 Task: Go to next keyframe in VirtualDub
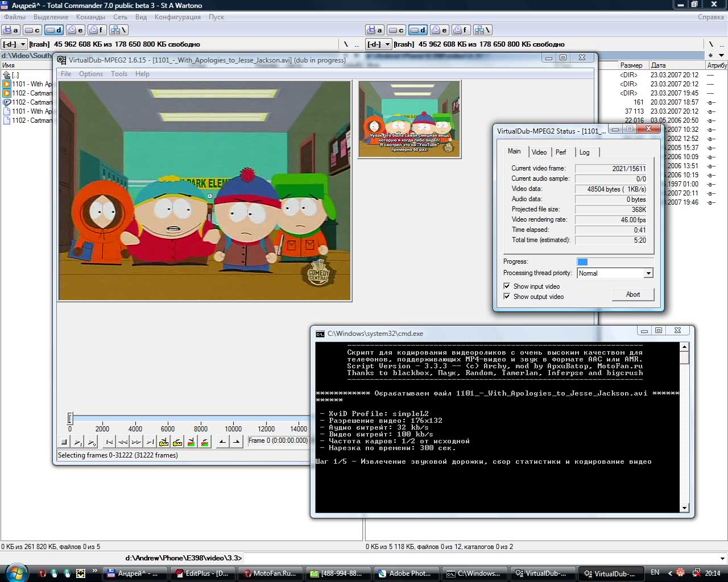click(177, 442)
